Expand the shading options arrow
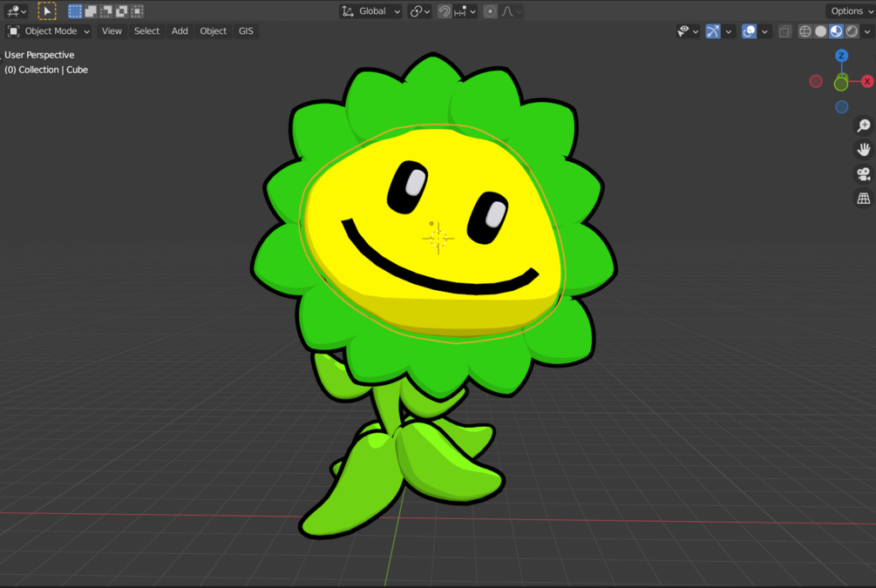The image size is (876, 588). coord(867,32)
